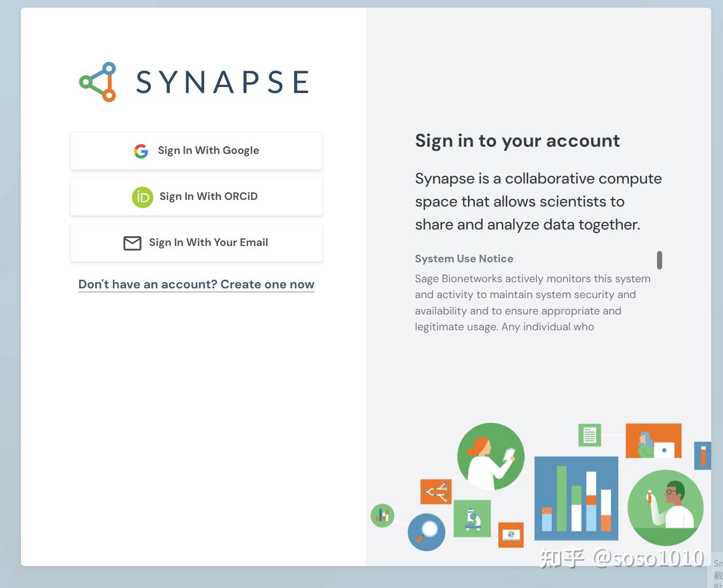Click the SYNAPSE wordmark text
This screenshot has width=723, height=588.
point(223,82)
